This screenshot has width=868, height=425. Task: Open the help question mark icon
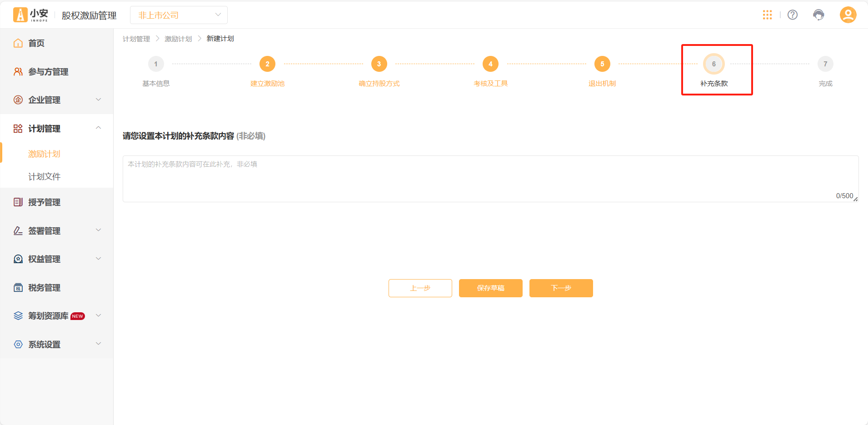793,15
